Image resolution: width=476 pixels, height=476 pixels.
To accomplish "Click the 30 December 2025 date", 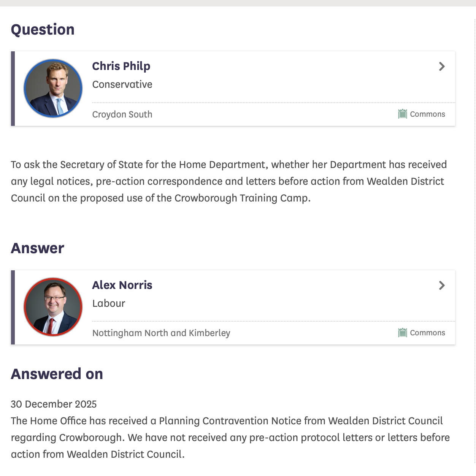I will (x=54, y=404).
